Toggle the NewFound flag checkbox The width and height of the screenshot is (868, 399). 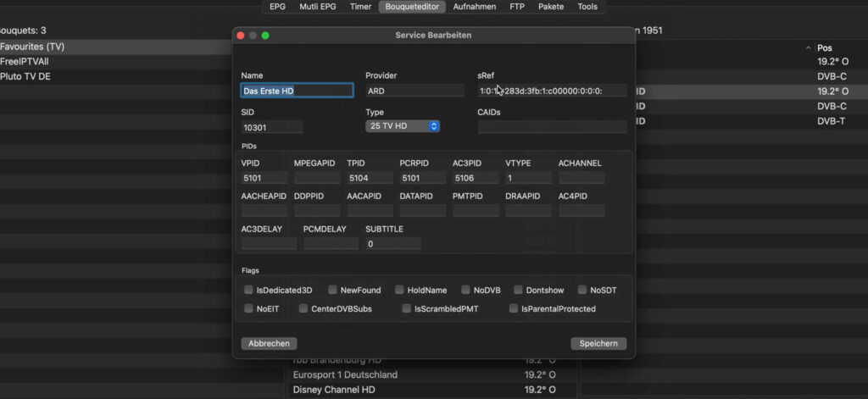click(333, 290)
